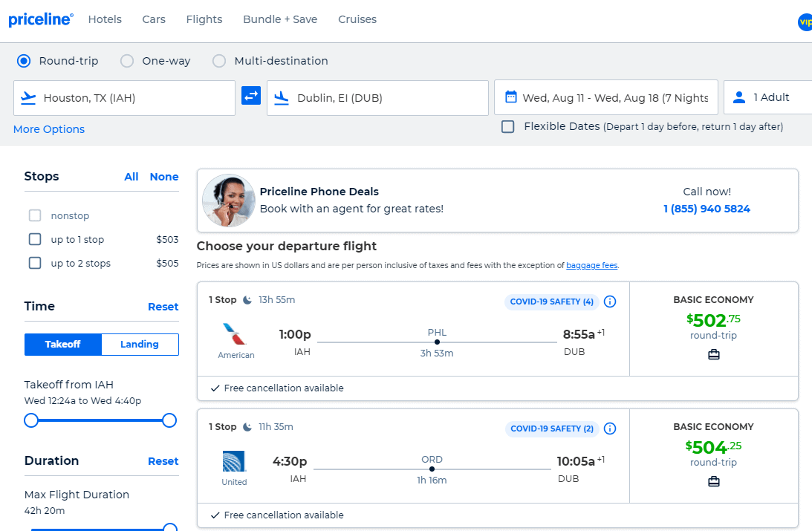The height and width of the screenshot is (531, 812).
Task: Click the American Airlines logo
Action: 236,334
